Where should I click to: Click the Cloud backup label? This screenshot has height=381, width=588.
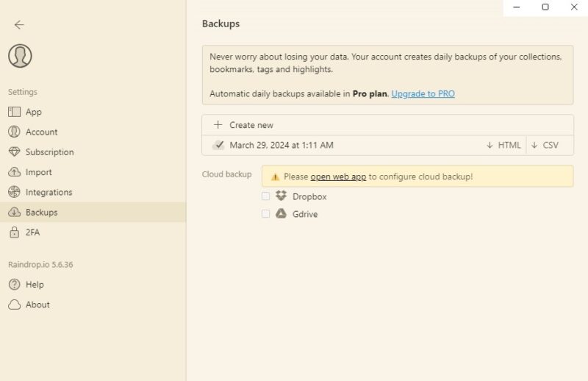pyautogui.click(x=227, y=174)
